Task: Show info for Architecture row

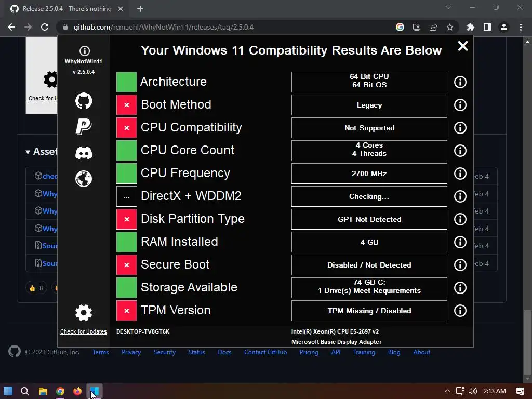Action: click(x=460, y=82)
